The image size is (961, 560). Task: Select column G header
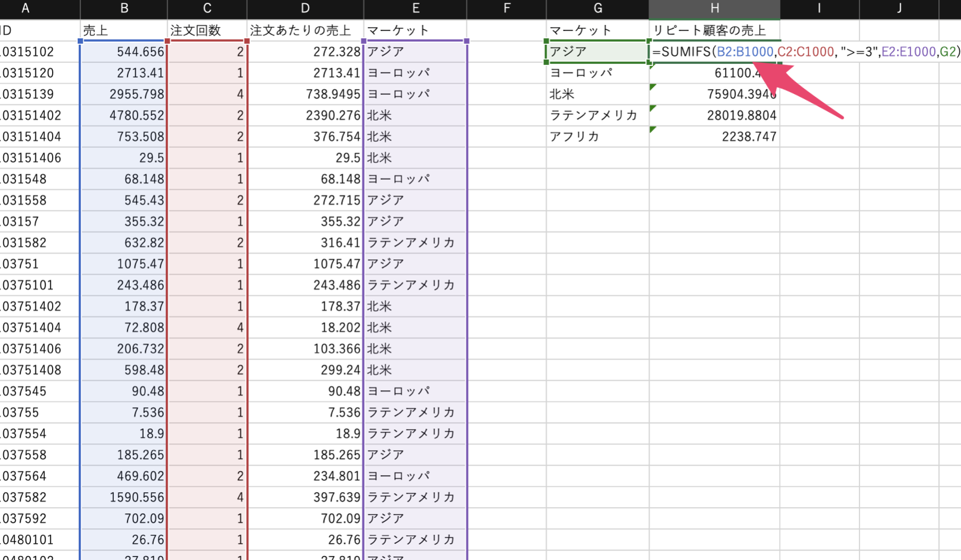[598, 8]
